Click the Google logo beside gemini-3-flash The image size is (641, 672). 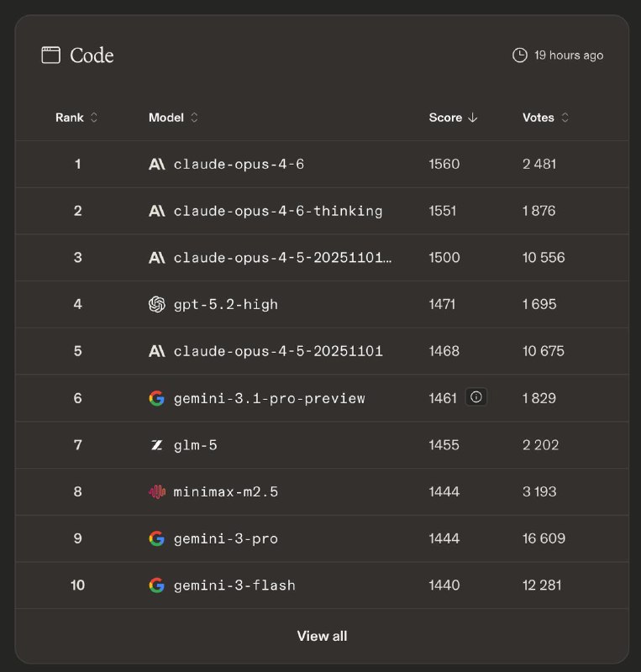156,585
